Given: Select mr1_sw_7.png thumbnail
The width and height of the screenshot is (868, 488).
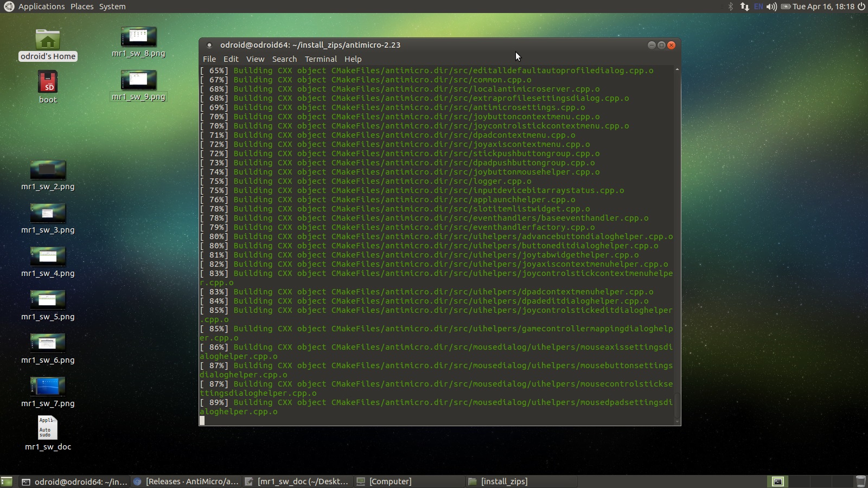Looking at the screenshot, I should (x=48, y=387).
